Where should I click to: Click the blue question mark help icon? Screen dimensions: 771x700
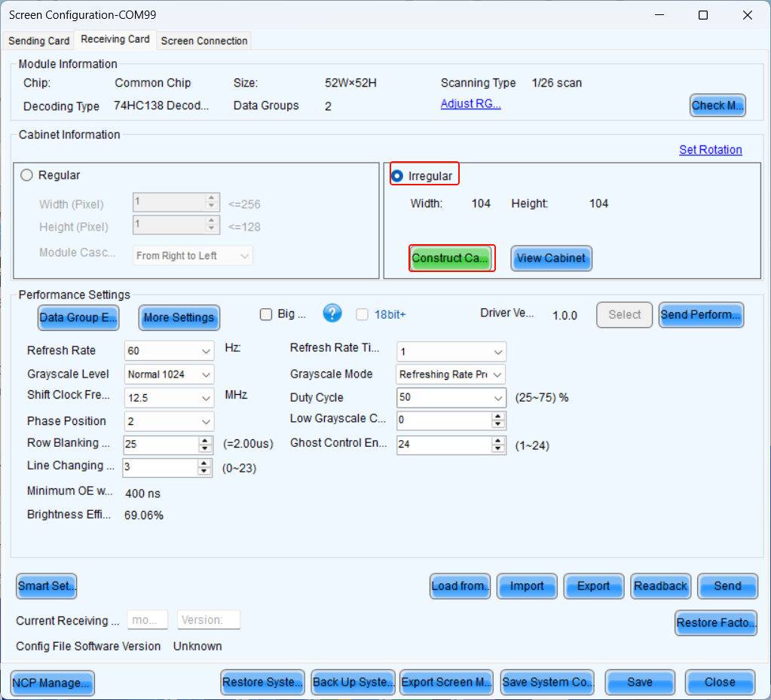(332, 313)
